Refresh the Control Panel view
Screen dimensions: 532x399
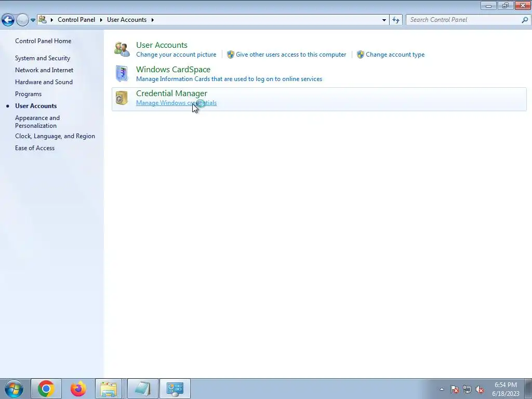(395, 20)
